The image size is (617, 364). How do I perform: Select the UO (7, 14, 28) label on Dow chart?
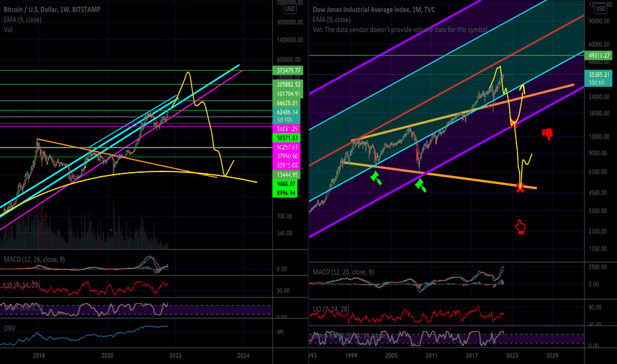[x=331, y=309]
